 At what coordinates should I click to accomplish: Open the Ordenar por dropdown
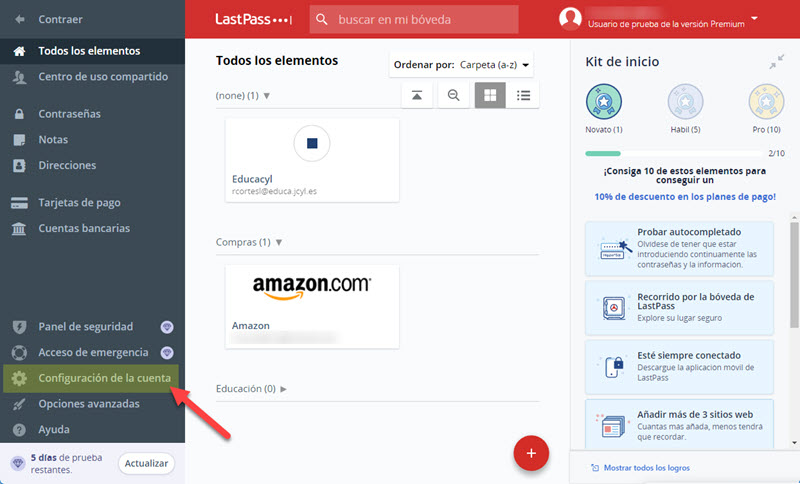[461, 65]
